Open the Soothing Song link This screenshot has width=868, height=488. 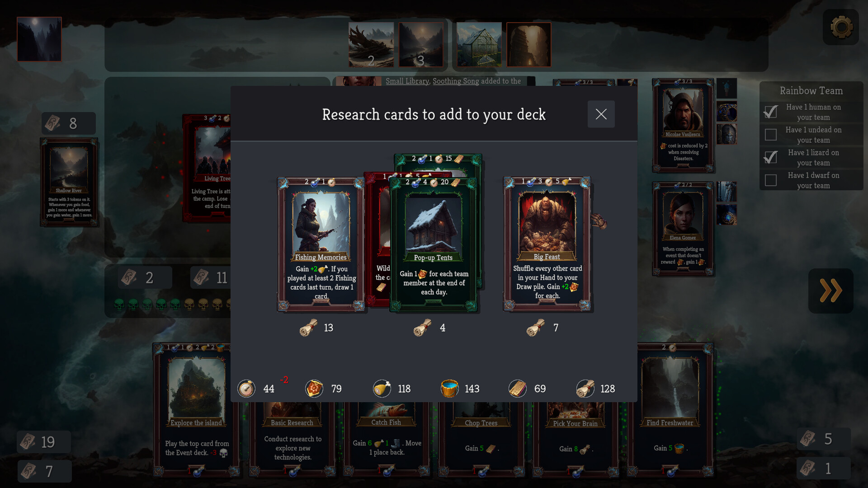tap(456, 81)
